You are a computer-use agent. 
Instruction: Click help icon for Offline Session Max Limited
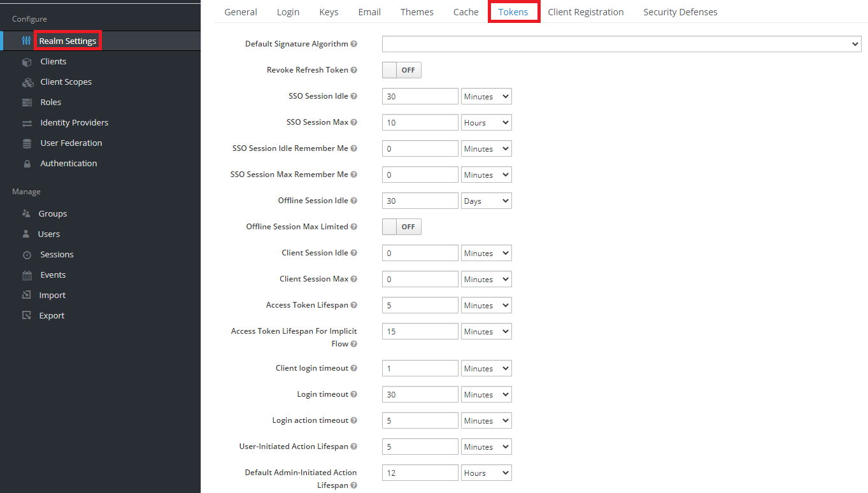(353, 227)
